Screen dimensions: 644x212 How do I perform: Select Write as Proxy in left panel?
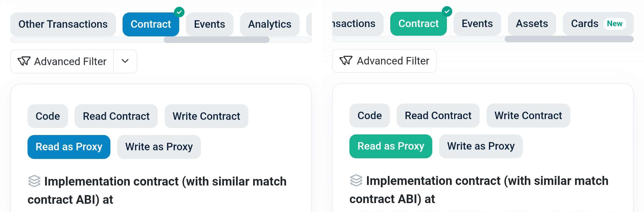point(159,147)
